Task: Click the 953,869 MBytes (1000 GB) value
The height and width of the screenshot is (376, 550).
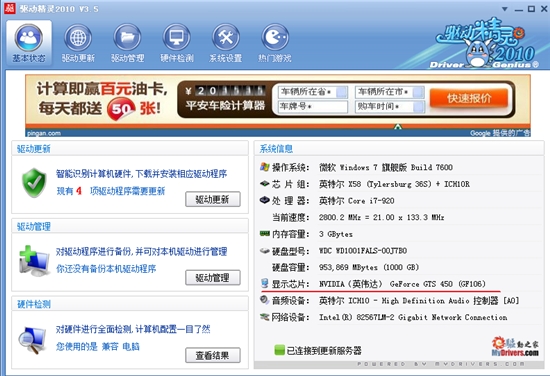Action: [369, 267]
